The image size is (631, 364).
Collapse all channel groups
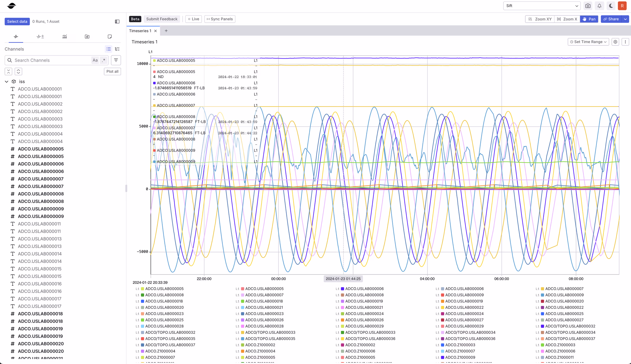pos(8,71)
